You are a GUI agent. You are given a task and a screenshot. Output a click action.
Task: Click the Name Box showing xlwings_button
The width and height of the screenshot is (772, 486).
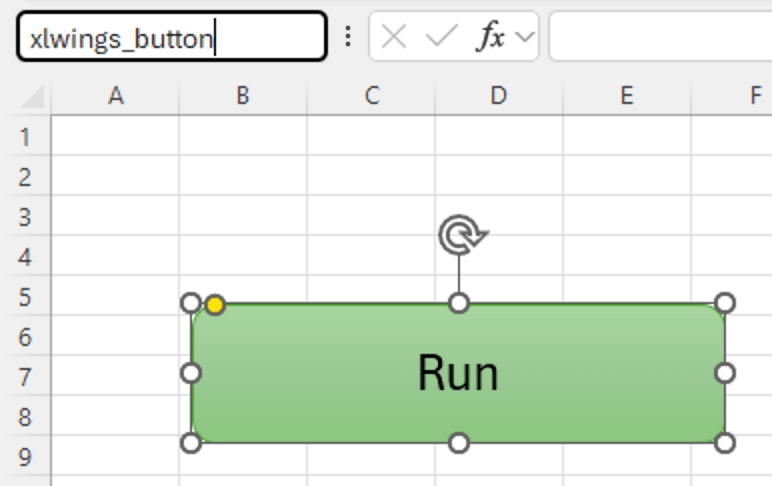[171, 38]
